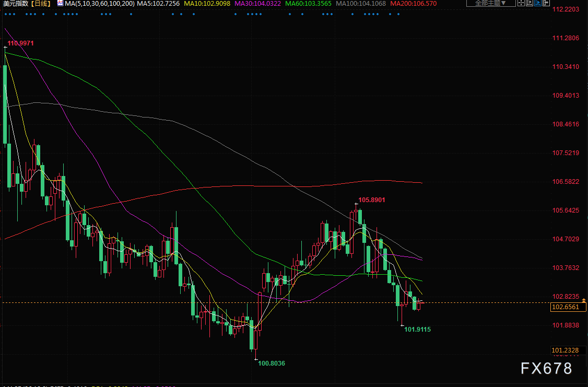
Task: Click the 美元指数 chart title
Action: pos(16,4)
